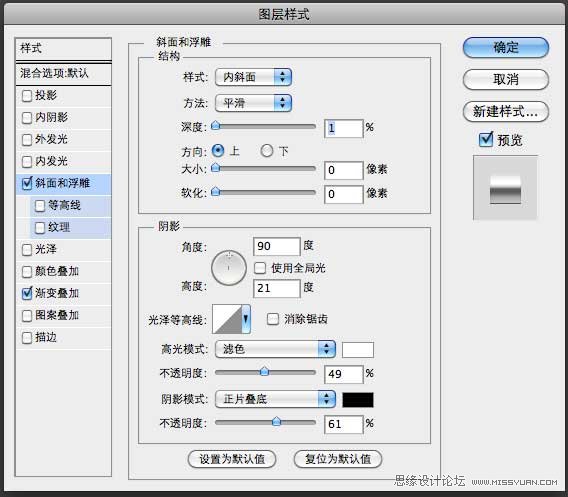The width and height of the screenshot is (568, 497).
Task: Confirm with the 确定 button
Action: pos(506,47)
